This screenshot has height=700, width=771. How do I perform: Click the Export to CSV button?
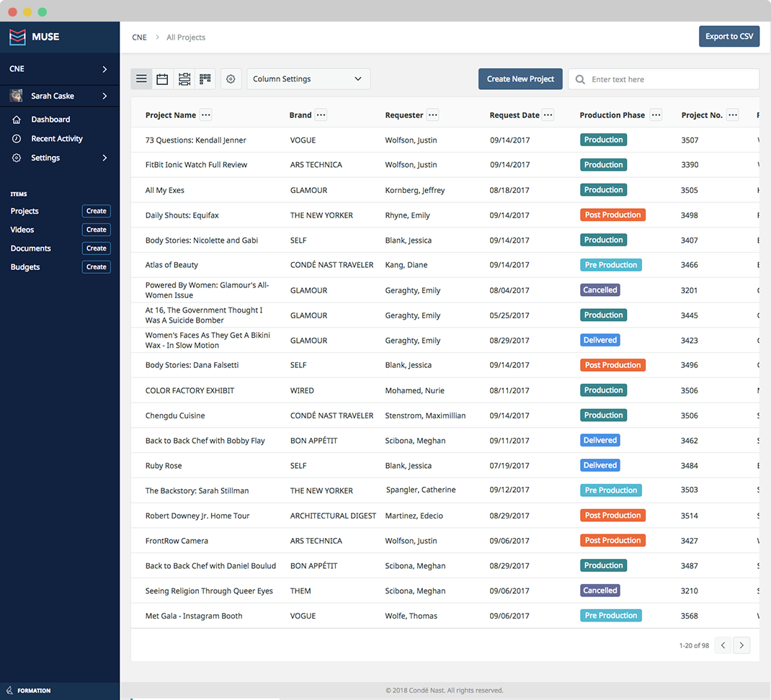pos(729,37)
